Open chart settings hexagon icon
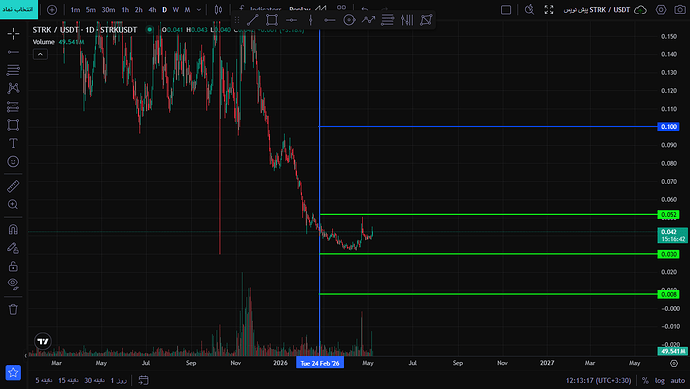 point(661,10)
